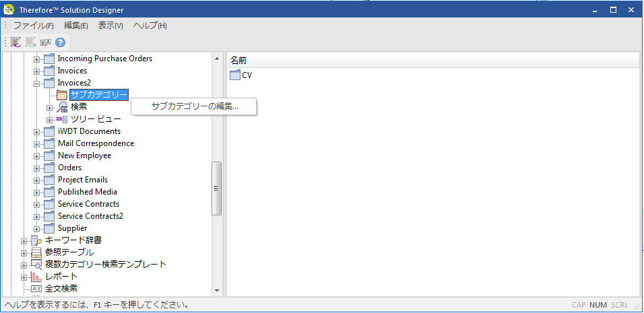The image size is (644, 313).
Task: Open the translation tool in the toolbar
Action: [x=46, y=42]
